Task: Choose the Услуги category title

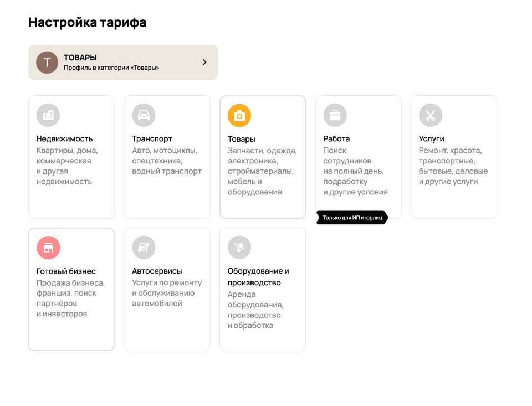Action: pyautogui.click(x=432, y=138)
